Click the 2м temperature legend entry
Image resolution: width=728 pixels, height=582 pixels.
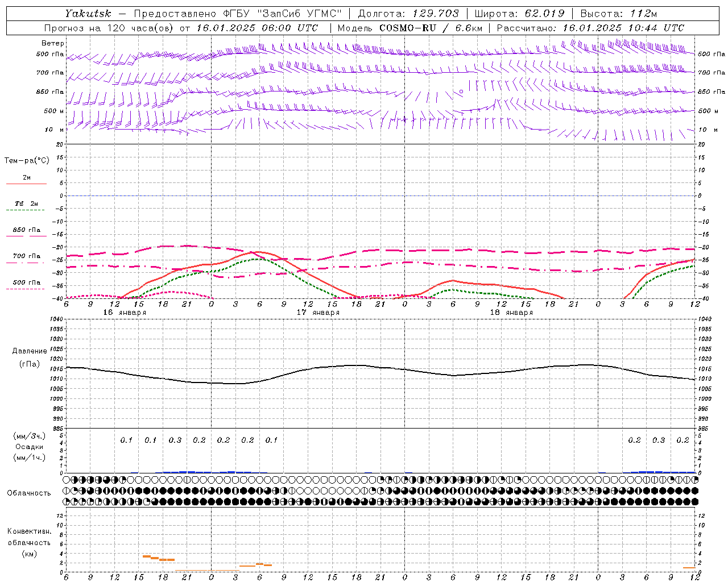pos(27,177)
